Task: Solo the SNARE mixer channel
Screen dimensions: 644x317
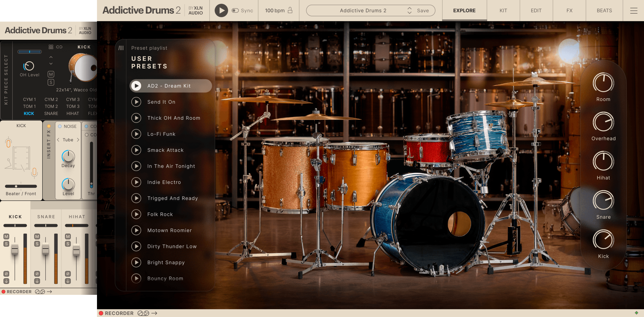Action: point(37,244)
